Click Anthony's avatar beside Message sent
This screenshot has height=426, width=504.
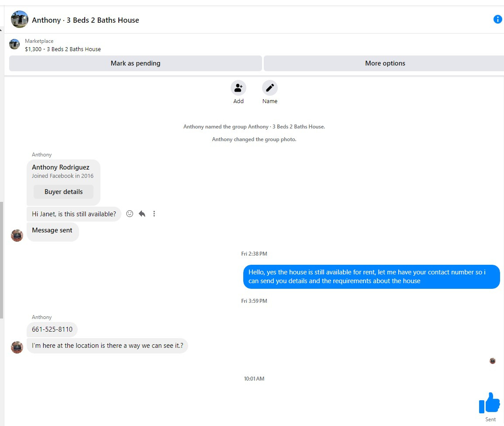pos(17,236)
